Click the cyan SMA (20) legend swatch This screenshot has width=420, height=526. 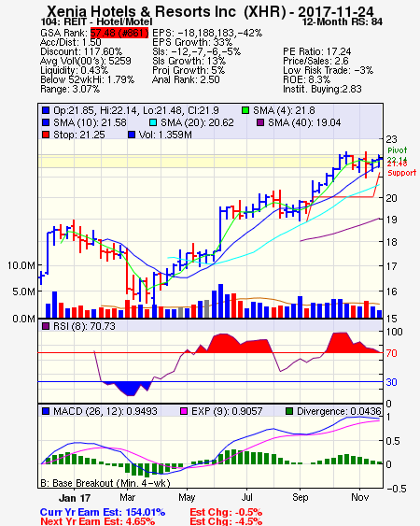(x=153, y=122)
